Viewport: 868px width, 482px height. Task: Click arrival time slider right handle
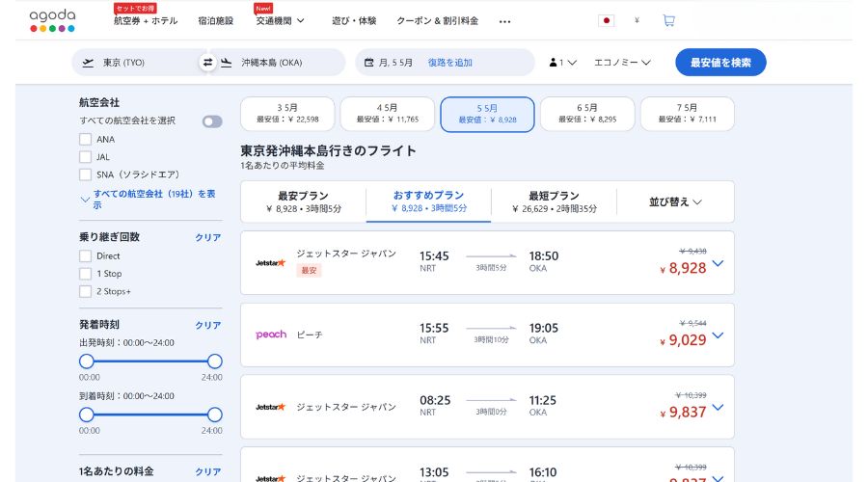coord(215,415)
